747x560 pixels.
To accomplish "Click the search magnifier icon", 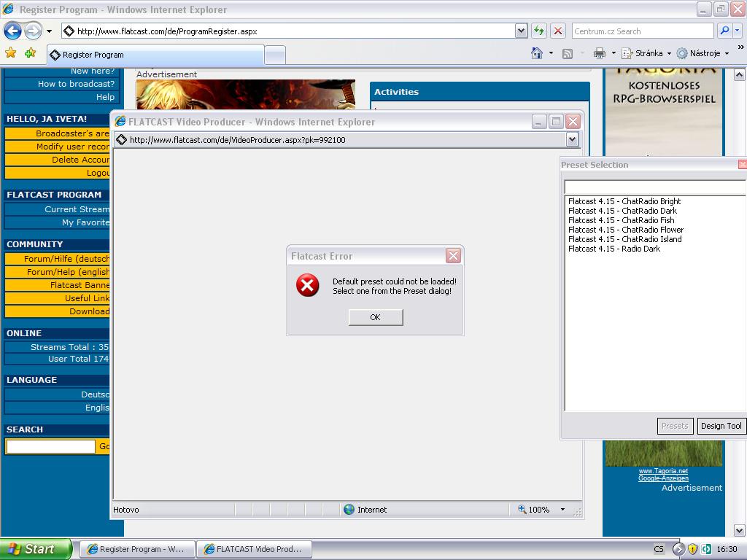I will [724, 31].
